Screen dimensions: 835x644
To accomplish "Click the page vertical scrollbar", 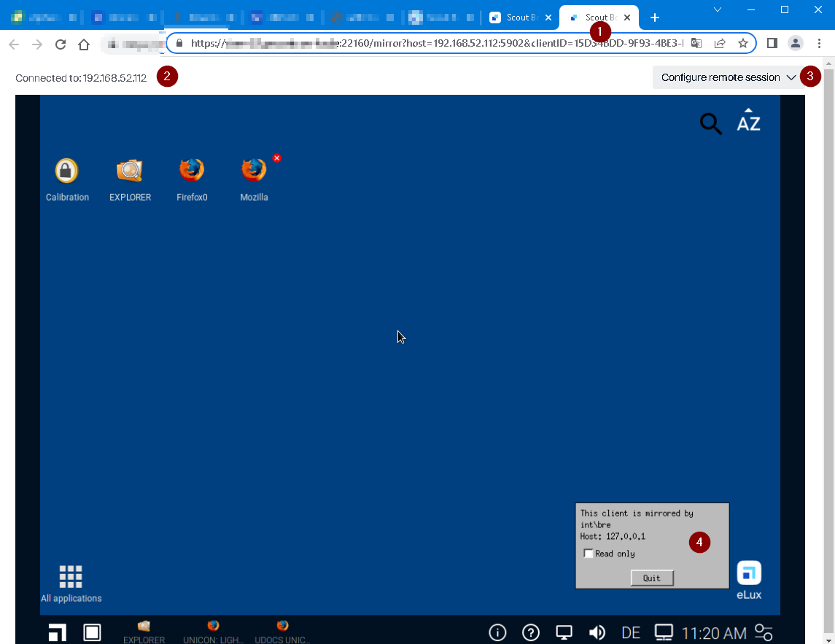I will coord(828,352).
